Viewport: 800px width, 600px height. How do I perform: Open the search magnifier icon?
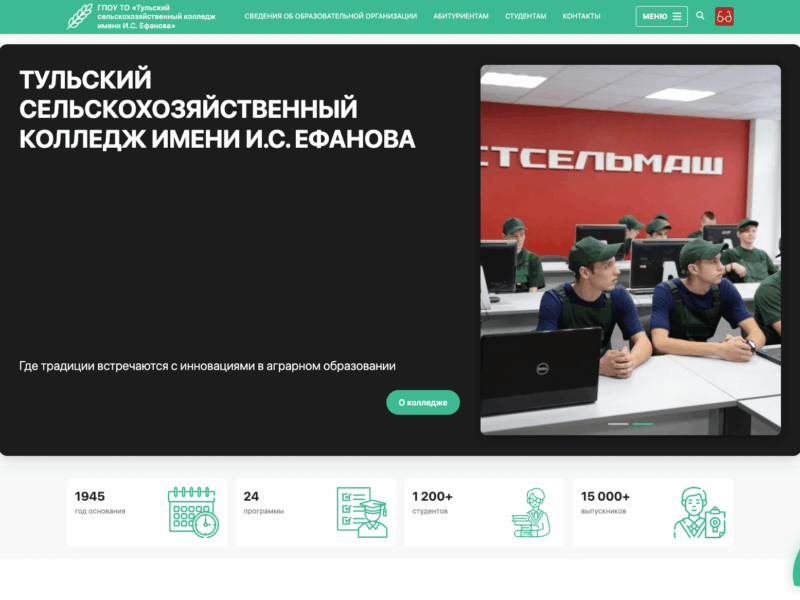tap(700, 16)
